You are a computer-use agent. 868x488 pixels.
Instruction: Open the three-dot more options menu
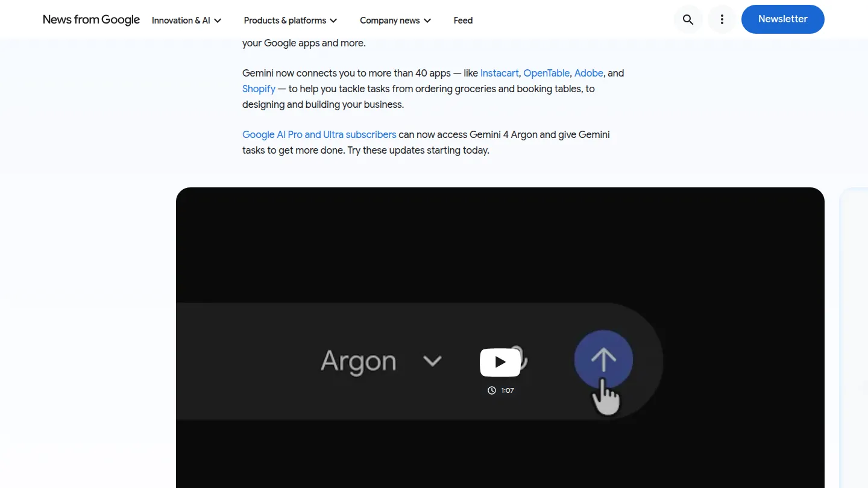pos(722,20)
